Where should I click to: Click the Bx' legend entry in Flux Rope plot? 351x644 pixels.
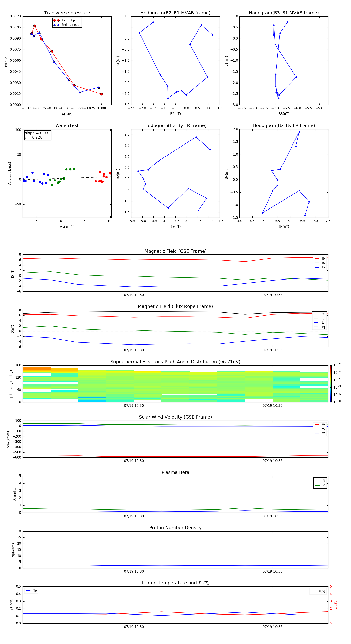(320, 314)
